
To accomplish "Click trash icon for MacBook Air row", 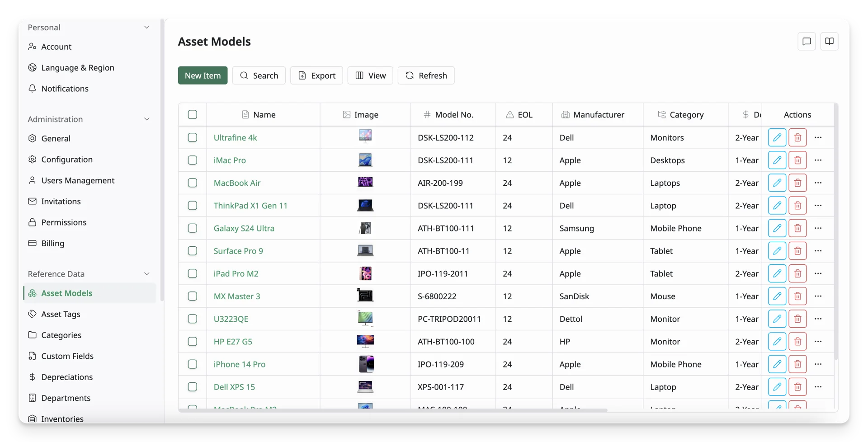I will [x=797, y=183].
